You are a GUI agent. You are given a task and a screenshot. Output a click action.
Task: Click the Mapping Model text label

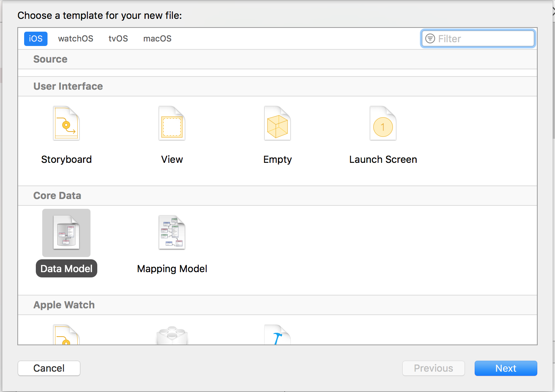[172, 269]
